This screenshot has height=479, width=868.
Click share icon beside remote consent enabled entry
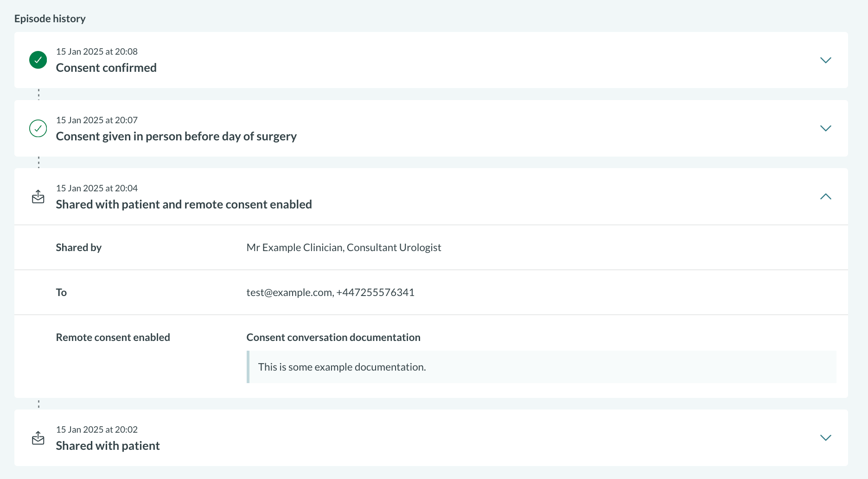click(x=38, y=196)
